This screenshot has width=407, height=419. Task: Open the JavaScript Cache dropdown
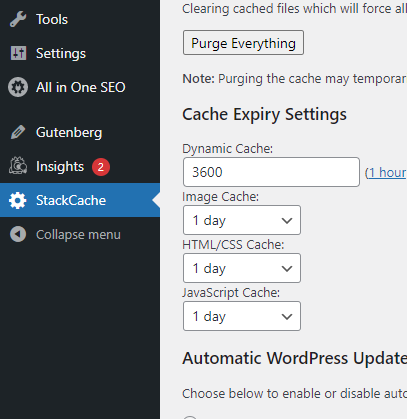click(x=242, y=316)
